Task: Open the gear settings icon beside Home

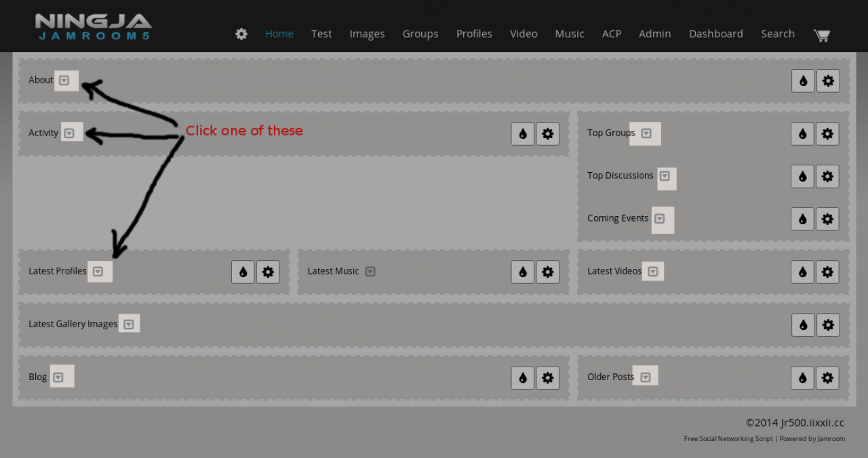Action: coord(241,34)
